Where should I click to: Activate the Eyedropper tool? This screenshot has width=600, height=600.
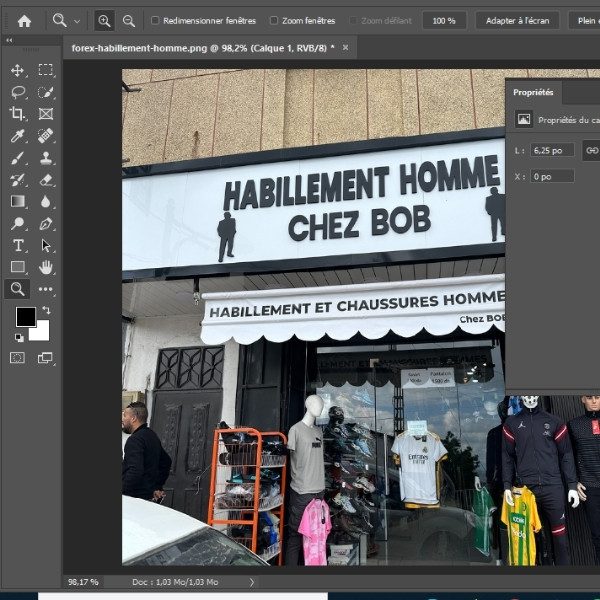17,136
